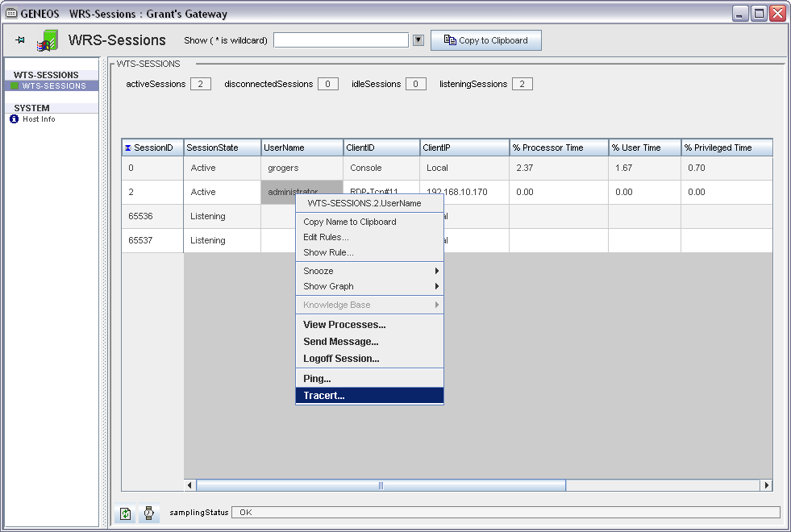Screen dimensions: 791x532
Task: Open the Show filter dropdown arrow
Action: tap(418, 40)
